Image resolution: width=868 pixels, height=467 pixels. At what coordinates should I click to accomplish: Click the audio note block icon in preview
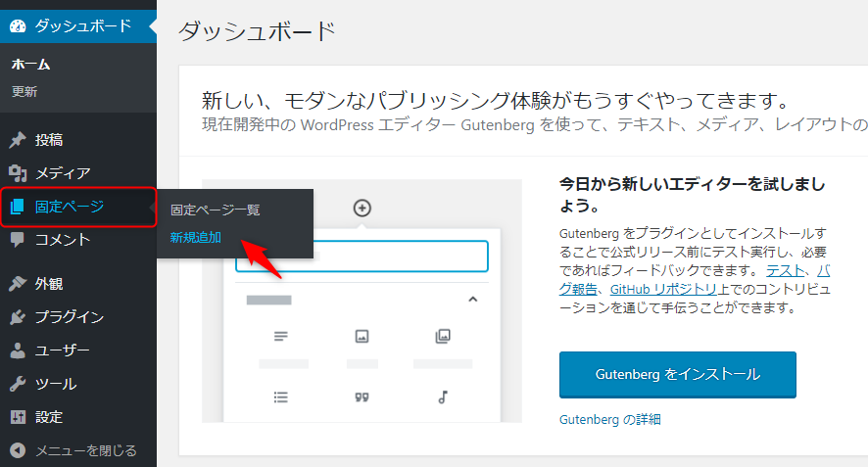coord(443,397)
